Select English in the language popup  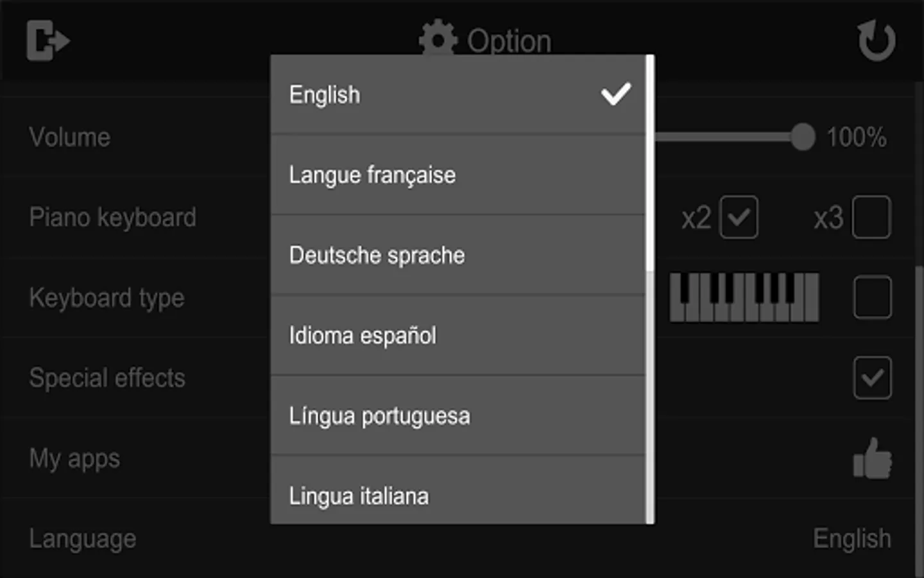325,94
